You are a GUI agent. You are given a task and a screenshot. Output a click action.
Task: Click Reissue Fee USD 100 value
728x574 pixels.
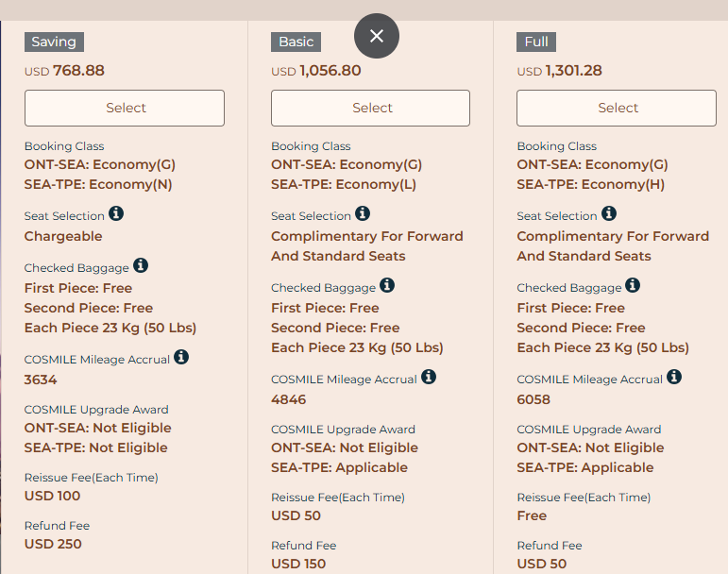[x=52, y=496]
